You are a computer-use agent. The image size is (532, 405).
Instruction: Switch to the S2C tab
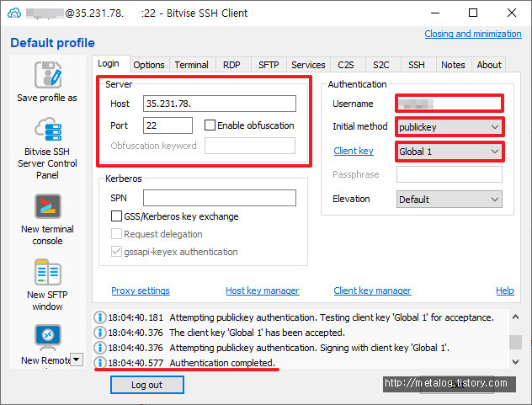pos(381,65)
